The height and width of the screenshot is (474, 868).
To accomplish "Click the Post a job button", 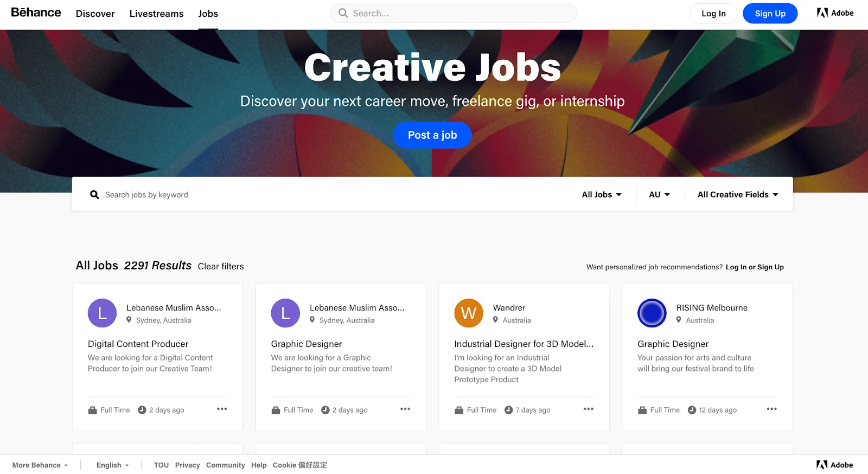I will [x=432, y=135].
